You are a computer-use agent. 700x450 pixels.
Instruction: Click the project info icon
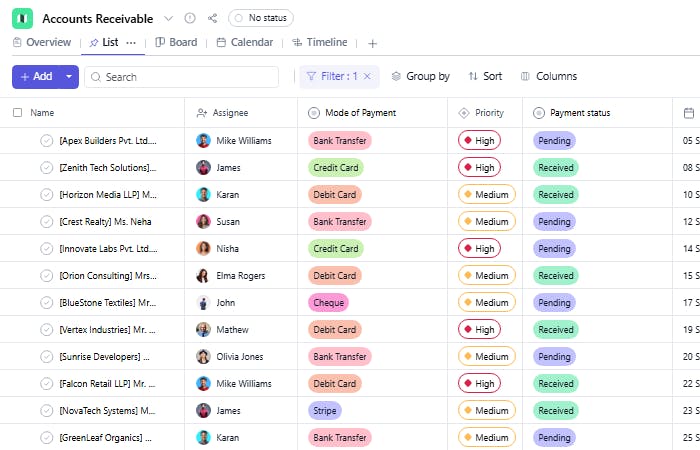point(190,18)
